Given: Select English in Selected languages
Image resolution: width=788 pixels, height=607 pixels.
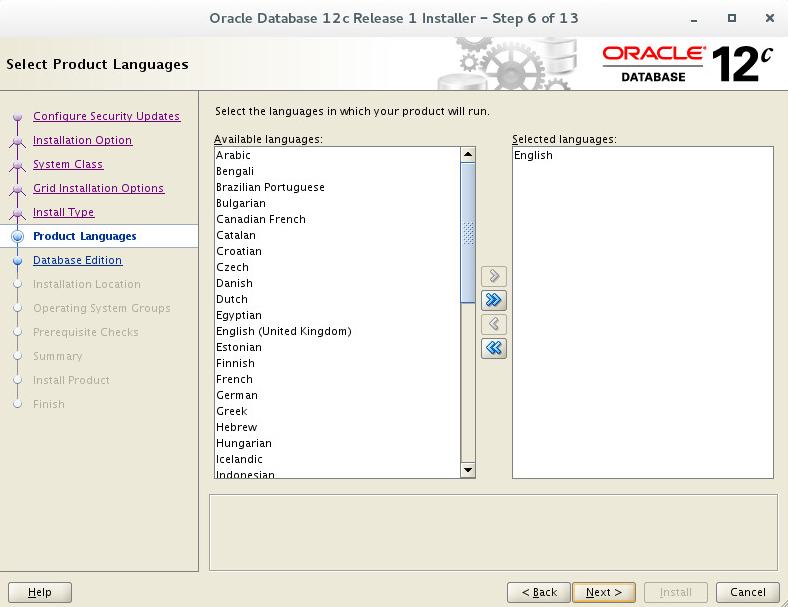Looking at the screenshot, I should tap(643, 155).
